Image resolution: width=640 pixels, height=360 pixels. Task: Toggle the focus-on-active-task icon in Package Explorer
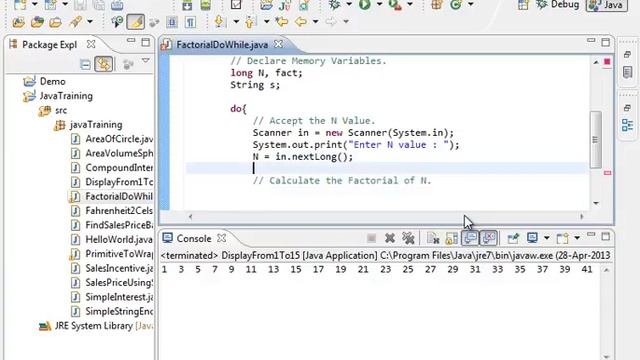[128, 64]
